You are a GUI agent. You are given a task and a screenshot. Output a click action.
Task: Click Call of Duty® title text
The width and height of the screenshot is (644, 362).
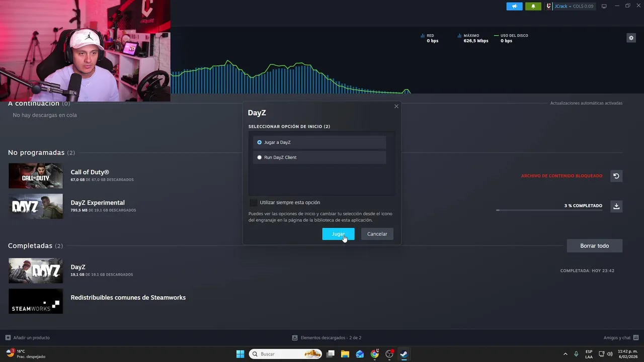pos(90,172)
